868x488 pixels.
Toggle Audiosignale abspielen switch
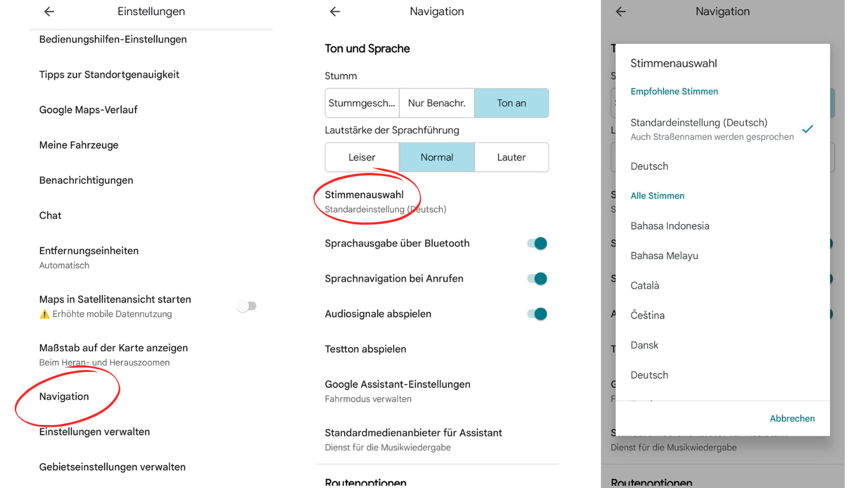(537, 314)
